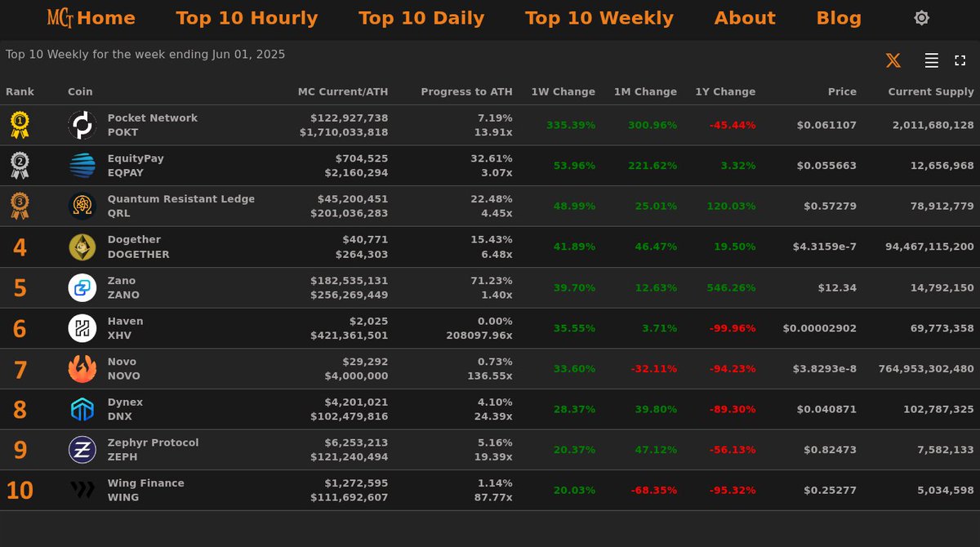The height and width of the screenshot is (547, 980).
Task: Click the rank number 10
Action: pyautogui.click(x=20, y=491)
